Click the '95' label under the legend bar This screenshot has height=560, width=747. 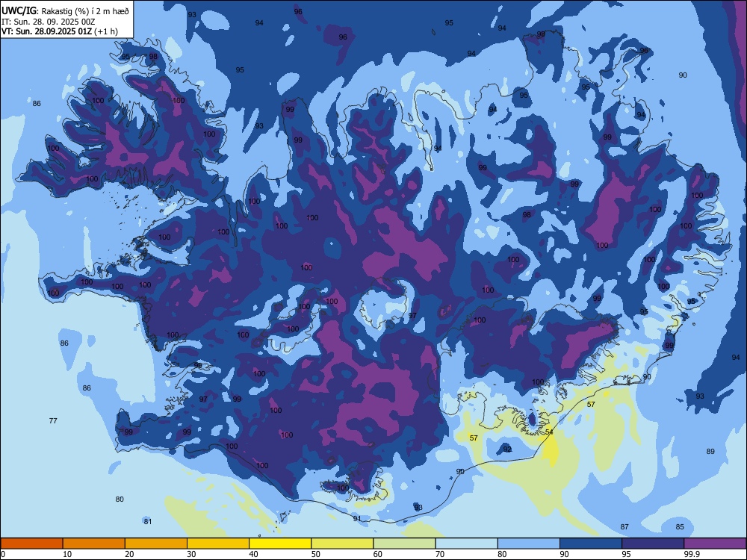(x=626, y=554)
